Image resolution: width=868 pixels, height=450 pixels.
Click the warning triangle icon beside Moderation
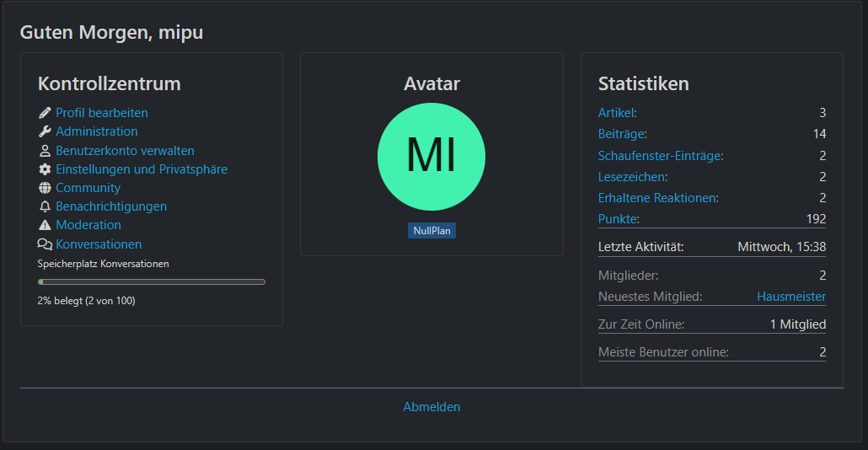point(45,225)
